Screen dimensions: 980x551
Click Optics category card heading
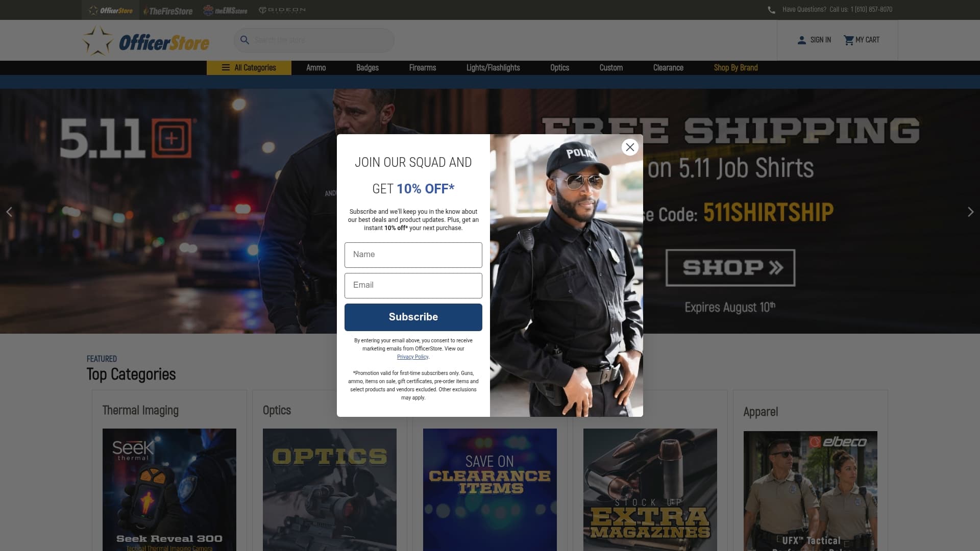tap(277, 411)
